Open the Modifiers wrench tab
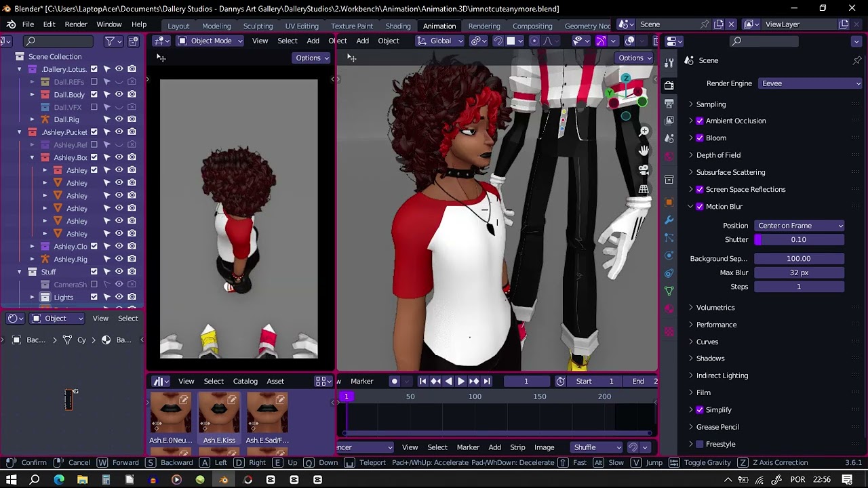 669,220
